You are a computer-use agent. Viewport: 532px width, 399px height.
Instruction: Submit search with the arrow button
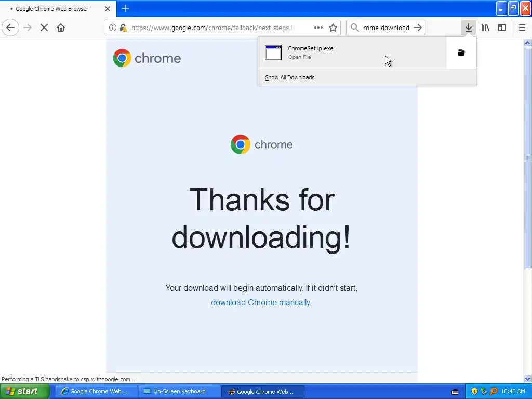coord(418,28)
